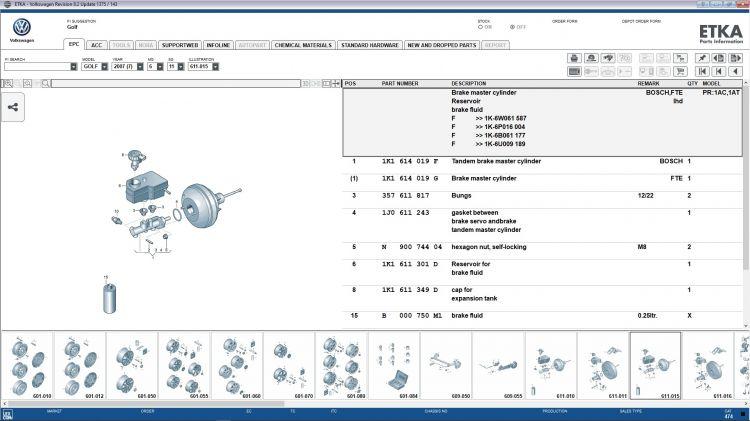Select part number 1J0 611 243

(x=405, y=213)
